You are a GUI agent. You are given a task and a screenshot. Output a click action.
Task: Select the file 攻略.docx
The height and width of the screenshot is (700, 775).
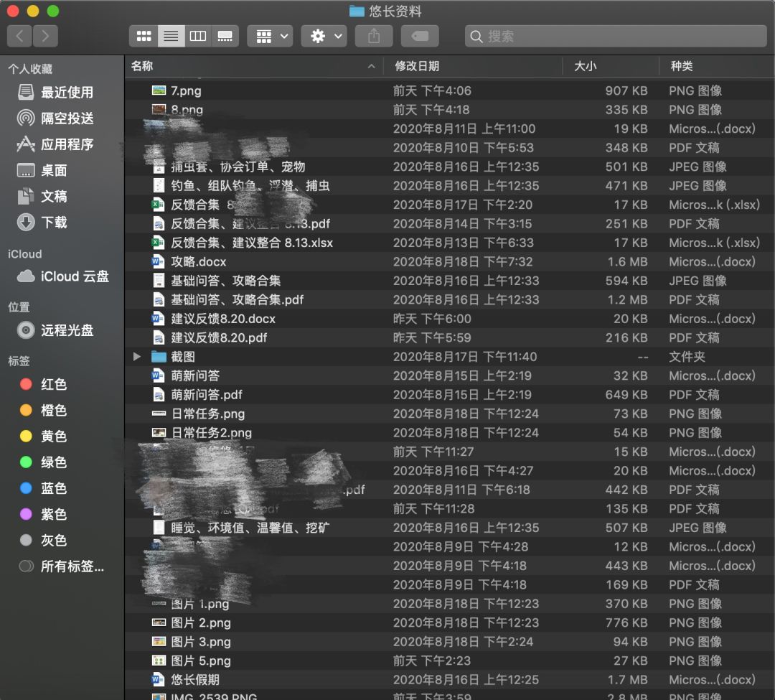[198, 261]
